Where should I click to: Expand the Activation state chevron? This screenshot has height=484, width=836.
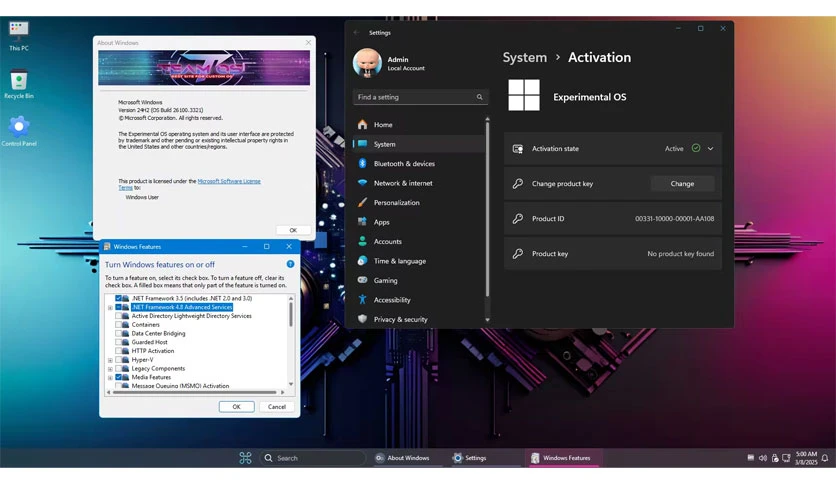tap(710, 149)
